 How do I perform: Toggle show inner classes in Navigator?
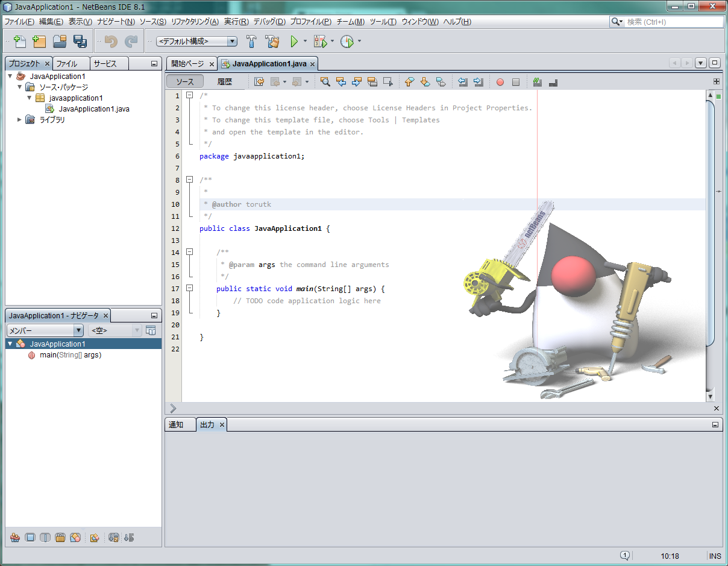pos(75,538)
